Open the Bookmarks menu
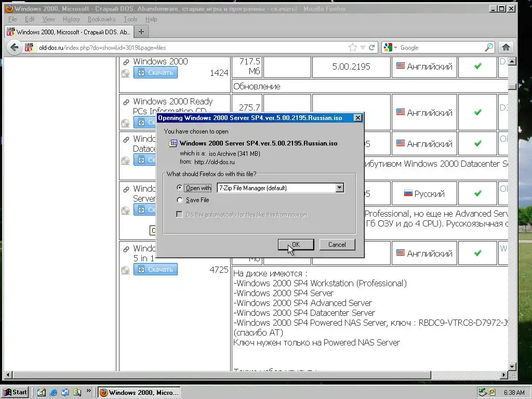Image resolution: width=532 pixels, height=399 pixels. tap(101, 19)
